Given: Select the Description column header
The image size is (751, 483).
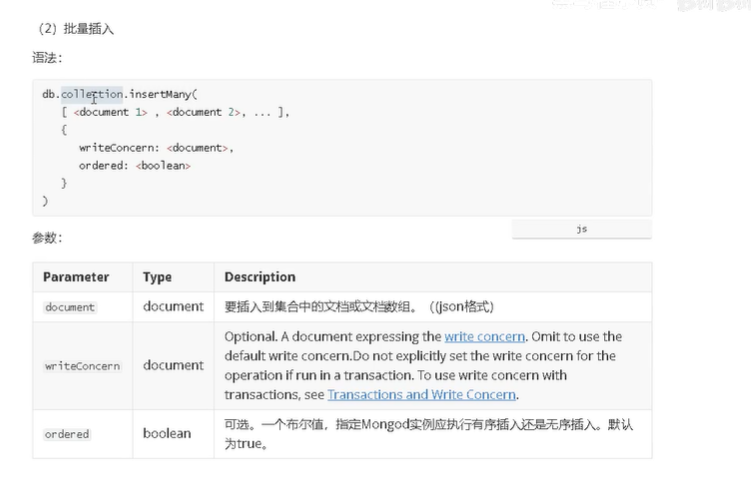Looking at the screenshot, I should [260, 277].
